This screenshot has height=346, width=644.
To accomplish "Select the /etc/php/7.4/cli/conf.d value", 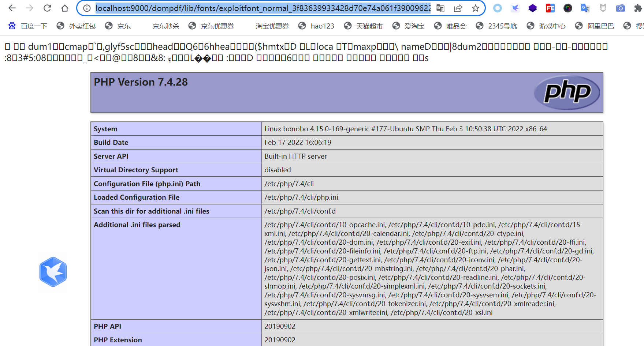I will click(x=300, y=211).
